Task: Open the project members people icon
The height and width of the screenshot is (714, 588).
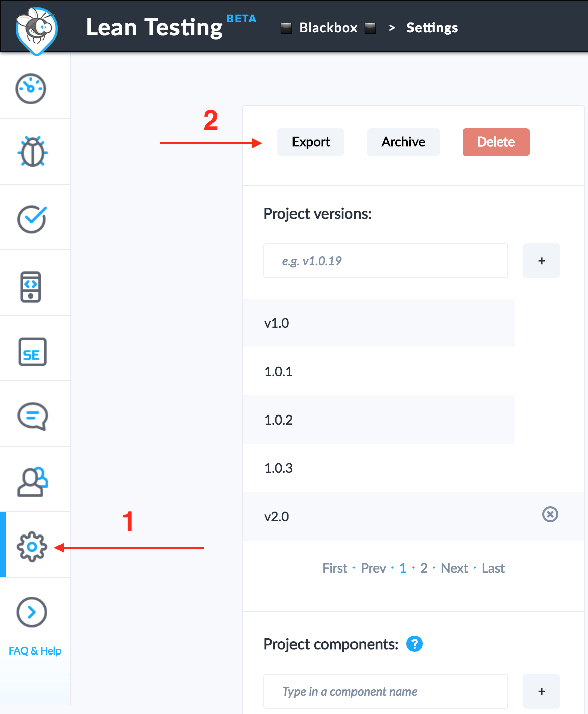Action: pyautogui.click(x=33, y=482)
